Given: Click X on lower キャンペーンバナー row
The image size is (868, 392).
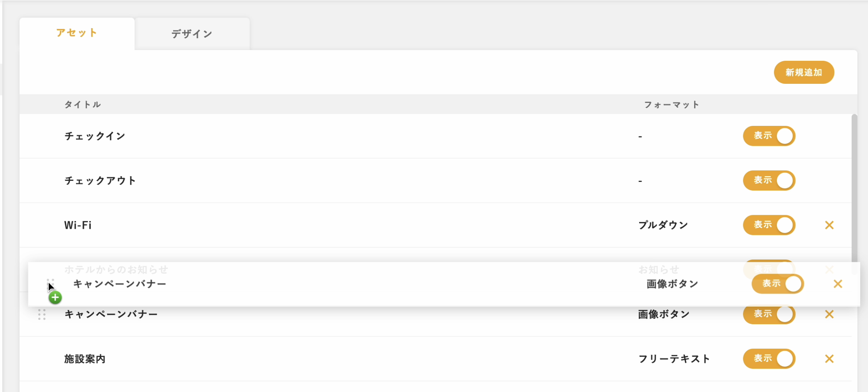Looking at the screenshot, I should tap(829, 314).
